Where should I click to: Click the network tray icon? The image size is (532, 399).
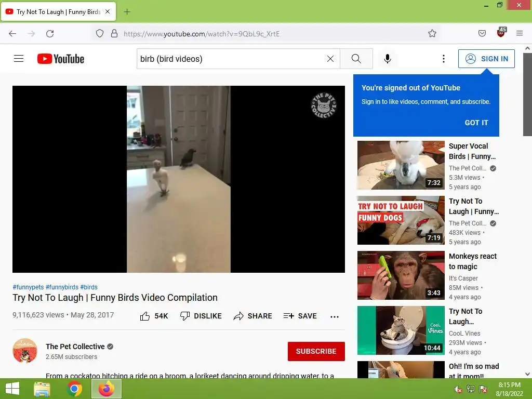point(471,389)
